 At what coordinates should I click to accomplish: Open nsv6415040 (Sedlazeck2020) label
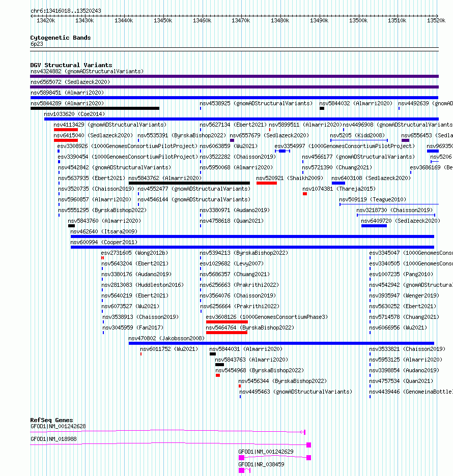pos(93,135)
